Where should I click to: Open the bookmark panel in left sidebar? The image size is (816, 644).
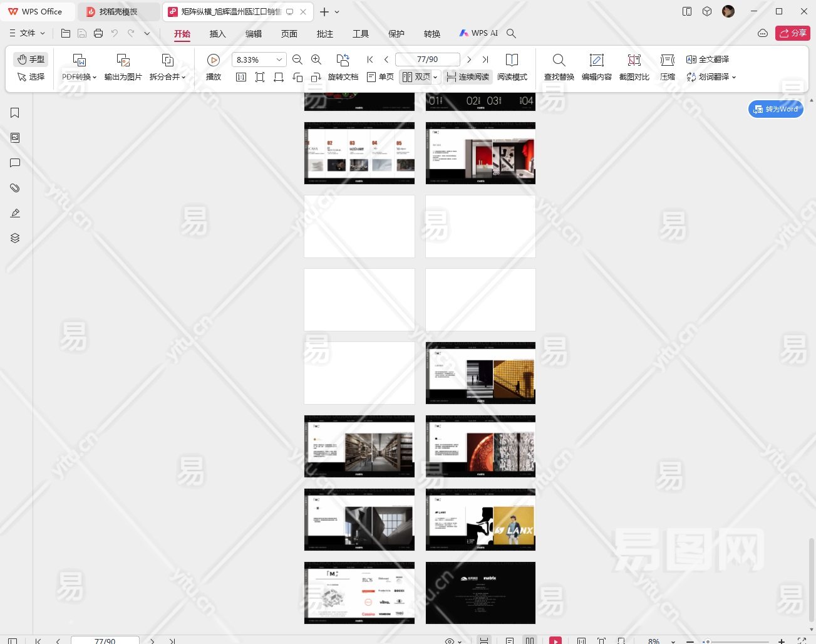tap(15, 113)
